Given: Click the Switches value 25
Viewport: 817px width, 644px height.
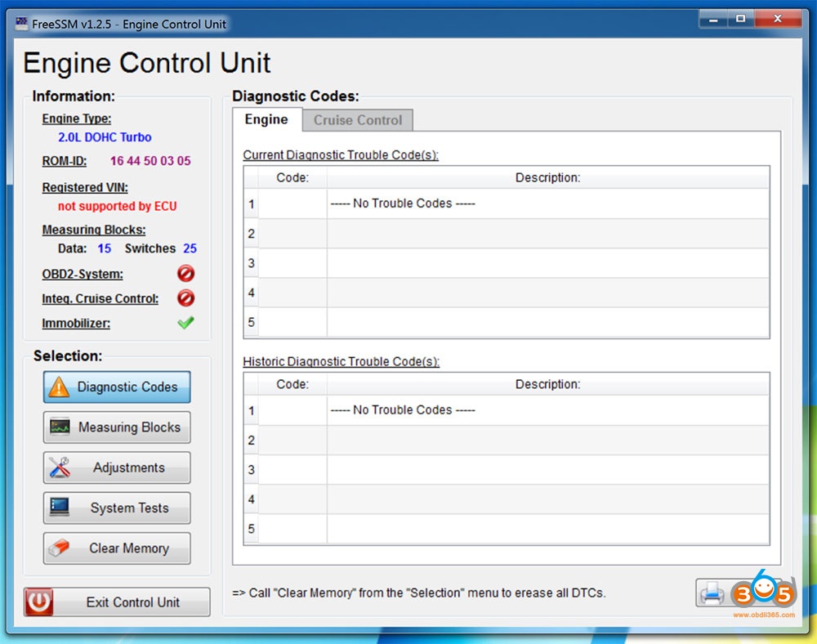Looking at the screenshot, I should pos(190,248).
